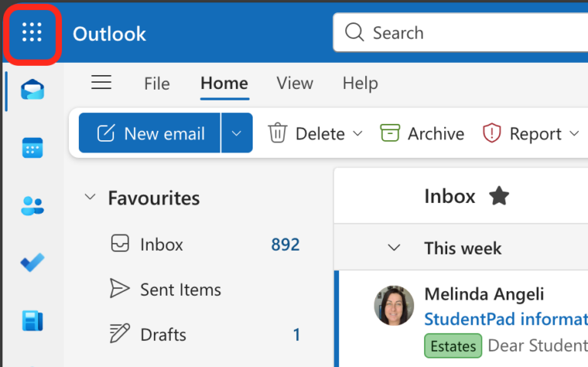
Task: Switch to the View tab
Action: click(295, 84)
